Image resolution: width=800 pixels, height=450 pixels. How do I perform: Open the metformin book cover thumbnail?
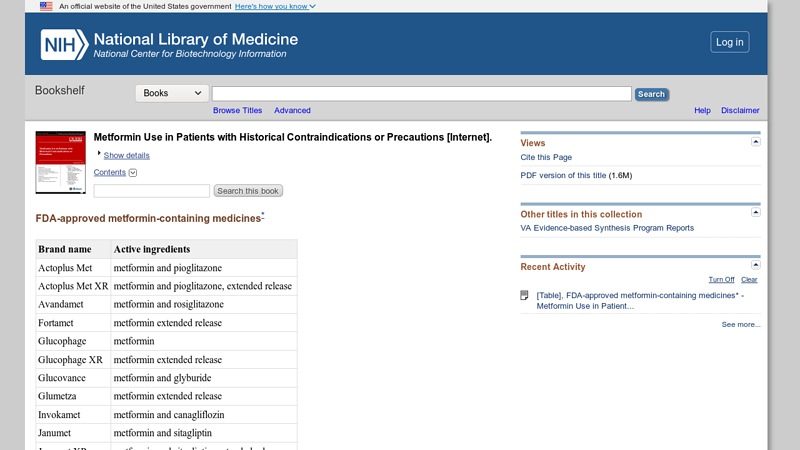[61, 162]
